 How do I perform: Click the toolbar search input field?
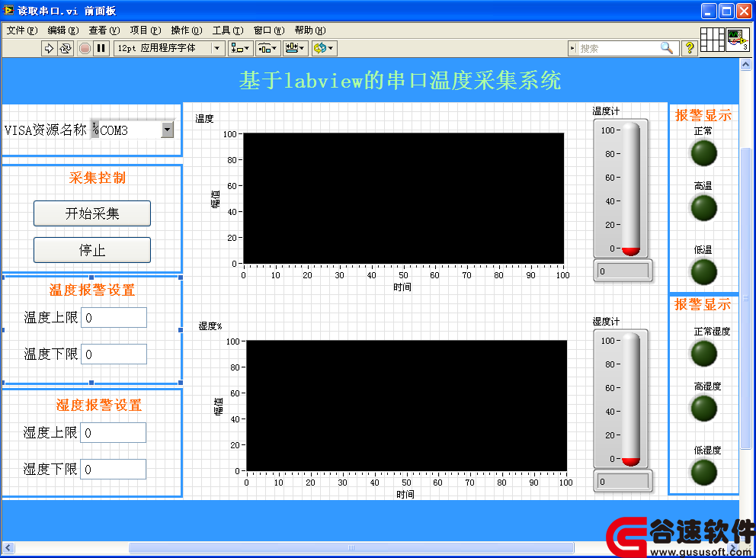tap(618, 48)
